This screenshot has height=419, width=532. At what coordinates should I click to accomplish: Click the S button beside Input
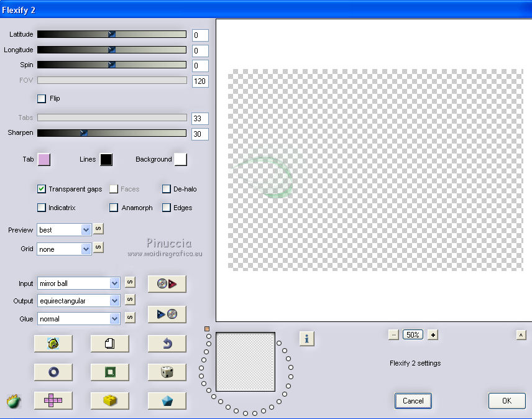pos(130,282)
